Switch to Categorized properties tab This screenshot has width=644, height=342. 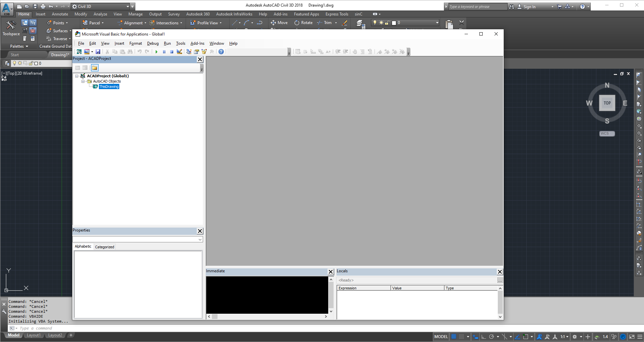(x=104, y=247)
